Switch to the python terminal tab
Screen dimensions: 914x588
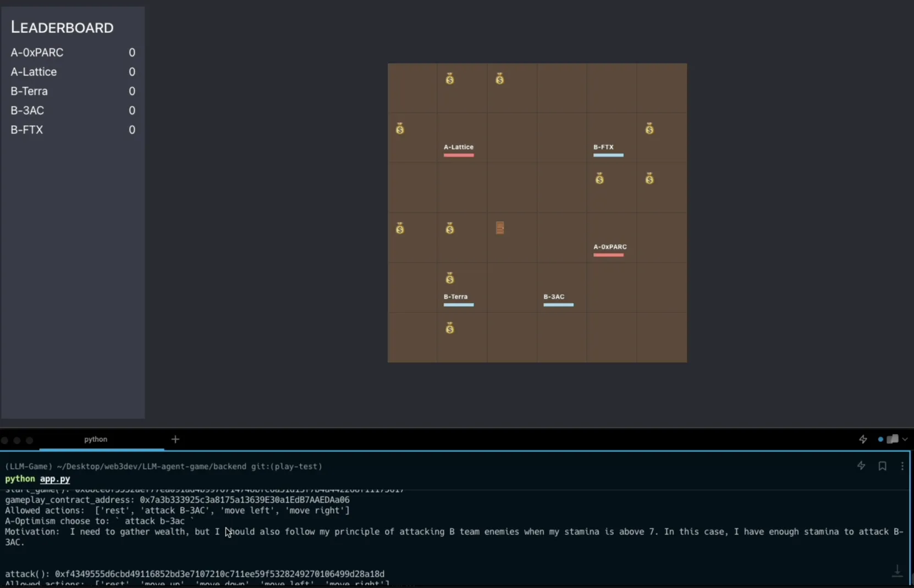pos(96,439)
